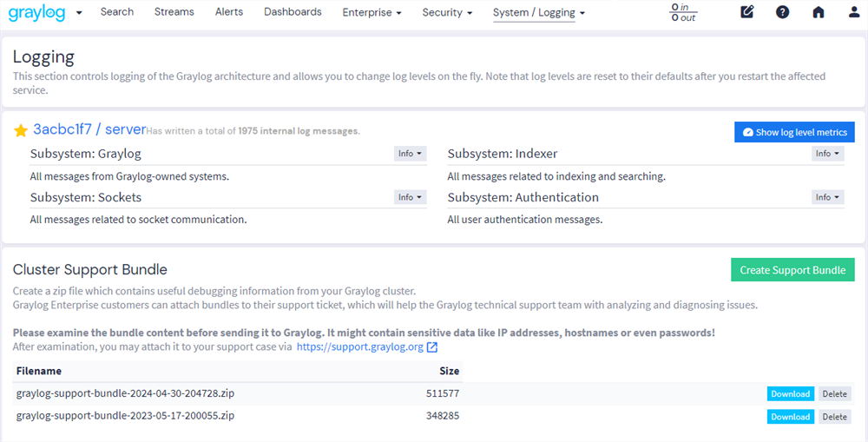
Task: Expand the System / Logging menu
Action: pyautogui.click(x=539, y=12)
